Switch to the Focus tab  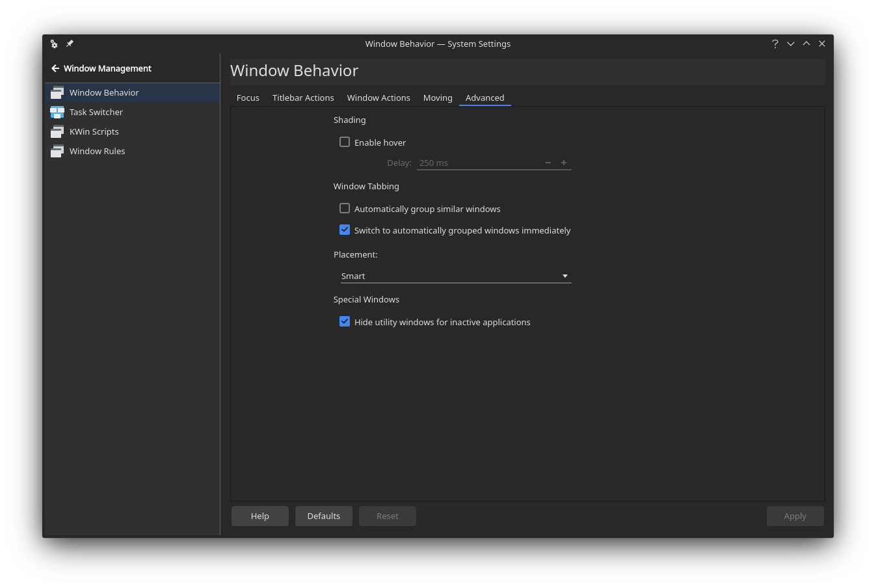pyautogui.click(x=248, y=98)
